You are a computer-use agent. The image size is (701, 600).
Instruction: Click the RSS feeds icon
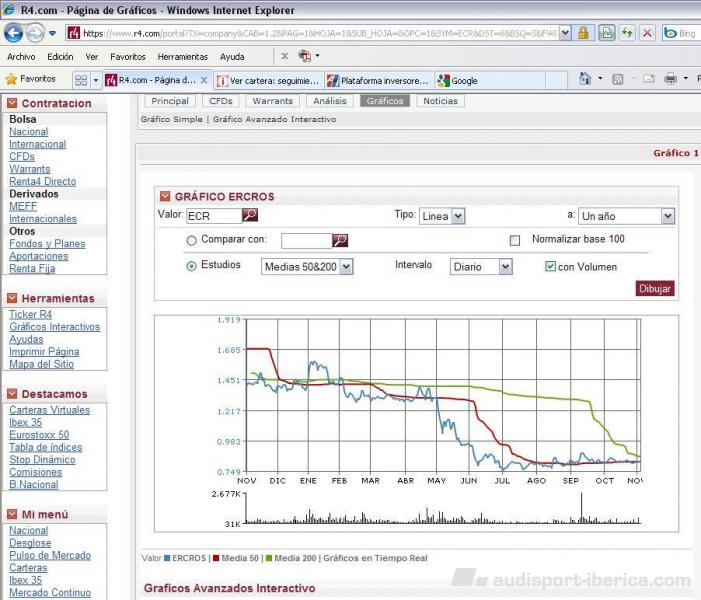pyautogui.click(x=617, y=79)
